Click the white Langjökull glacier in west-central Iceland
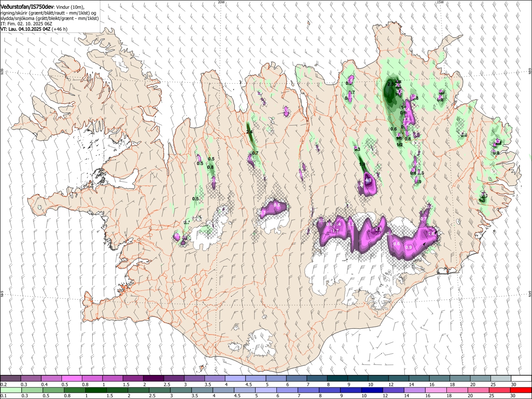 [x=208, y=233]
